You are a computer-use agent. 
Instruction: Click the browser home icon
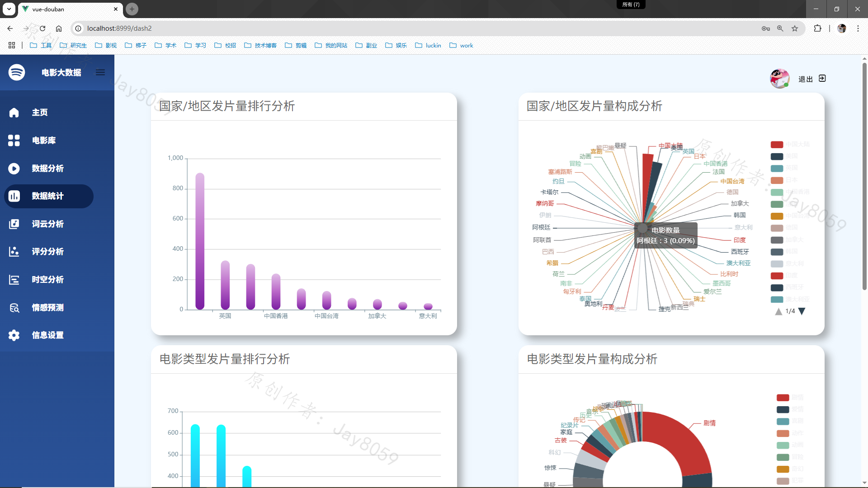point(59,28)
